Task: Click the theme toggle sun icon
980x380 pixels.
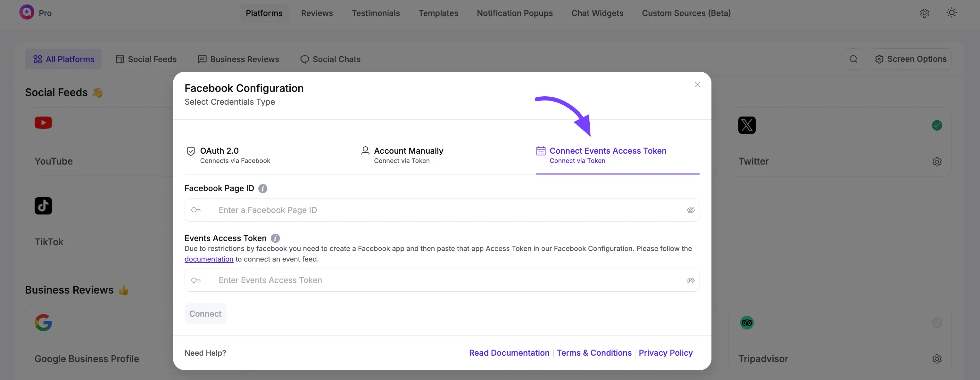Action: pos(951,13)
